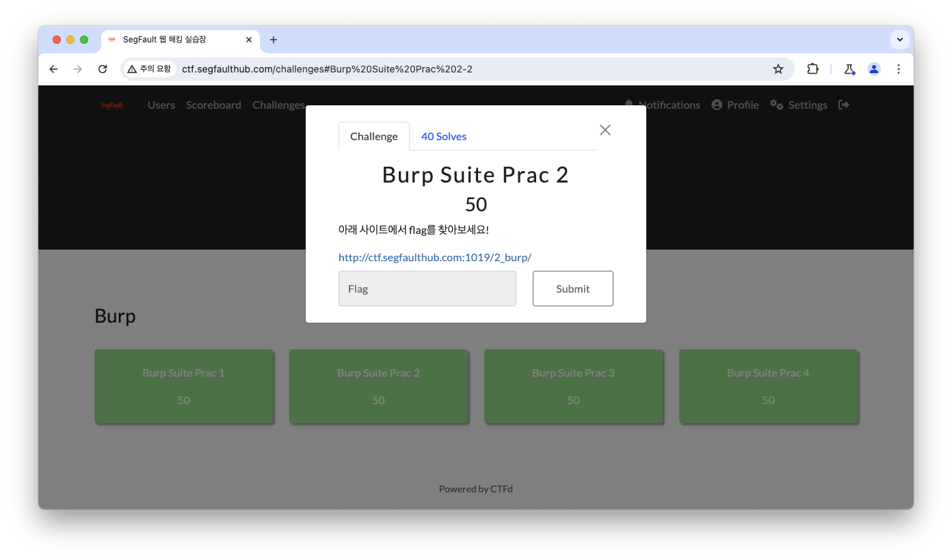Submit the flag
The width and height of the screenshot is (952, 560).
coord(573,289)
